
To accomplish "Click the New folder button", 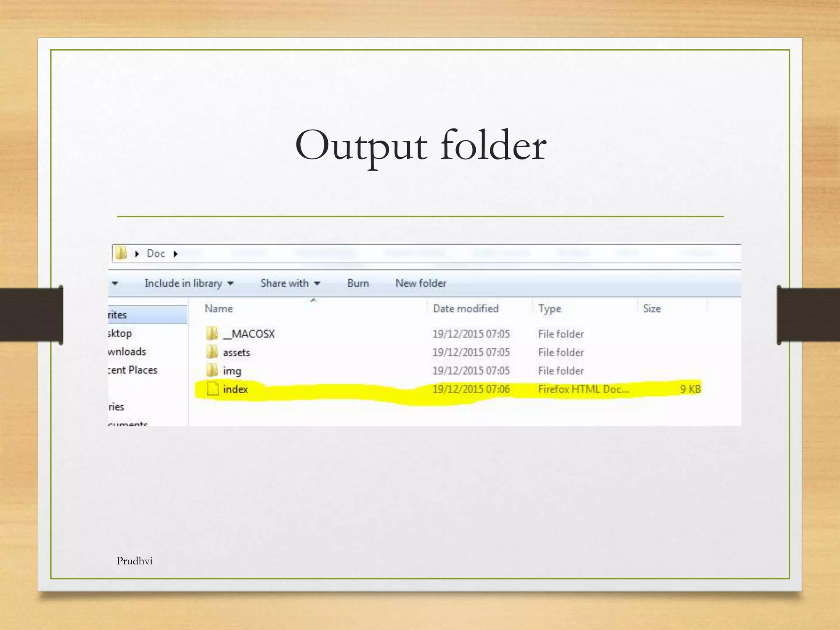I will [x=421, y=283].
